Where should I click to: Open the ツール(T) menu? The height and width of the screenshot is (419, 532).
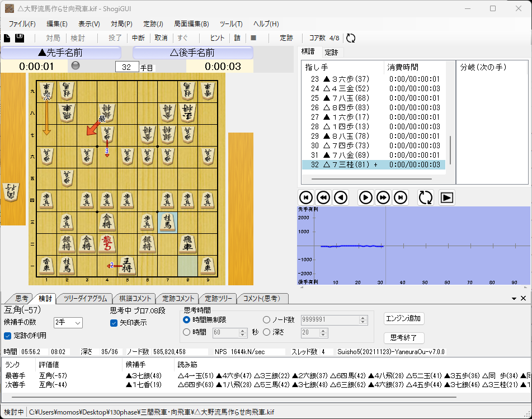point(231,23)
